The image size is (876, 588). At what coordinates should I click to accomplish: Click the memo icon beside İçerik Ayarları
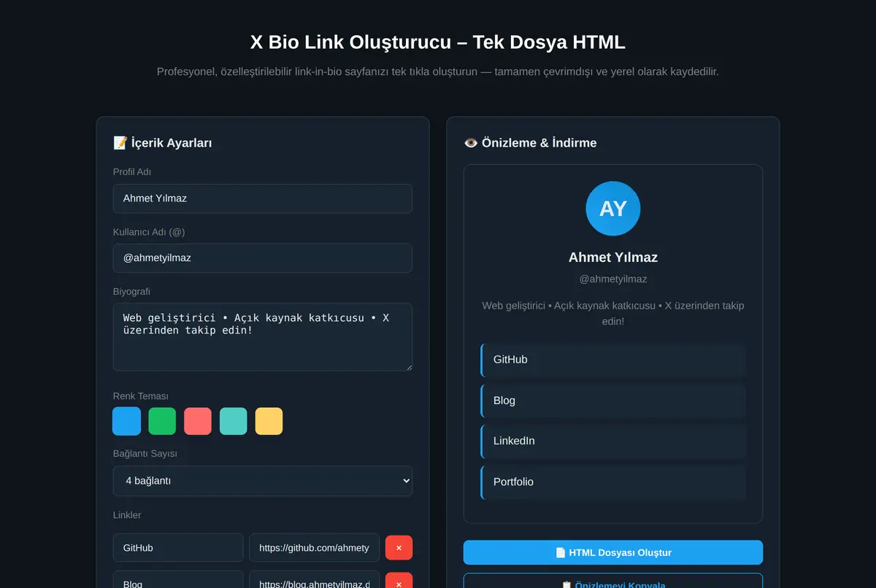click(x=120, y=143)
